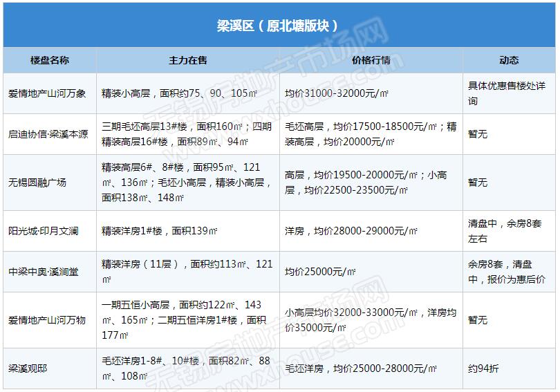The width and height of the screenshot is (560, 392).
Task: Select the 爱情地产山河万象 project name cell
Action: 47,93
